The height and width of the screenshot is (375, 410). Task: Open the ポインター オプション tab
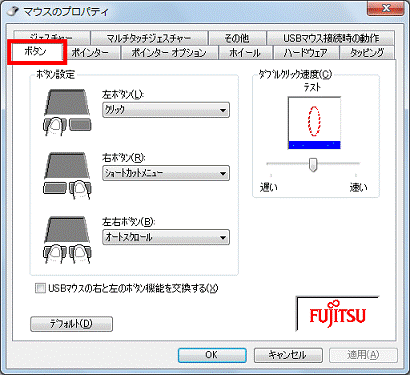[169, 53]
